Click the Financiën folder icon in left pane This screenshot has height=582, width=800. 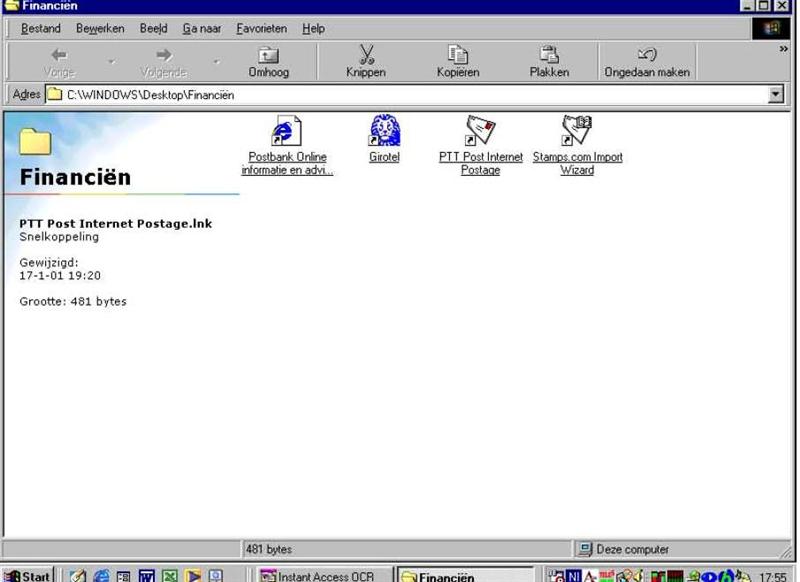pyautogui.click(x=35, y=141)
